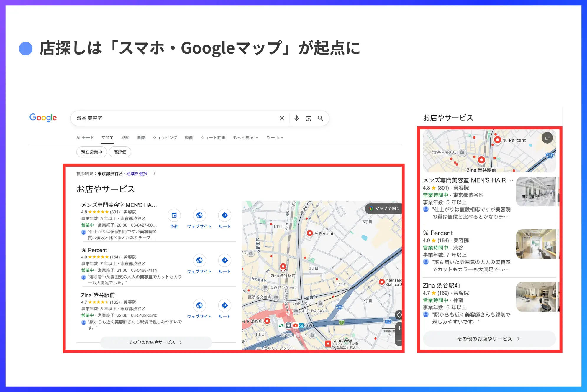Enable the 現在営業中 filter chip
587x392 pixels.
pyautogui.click(x=91, y=152)
